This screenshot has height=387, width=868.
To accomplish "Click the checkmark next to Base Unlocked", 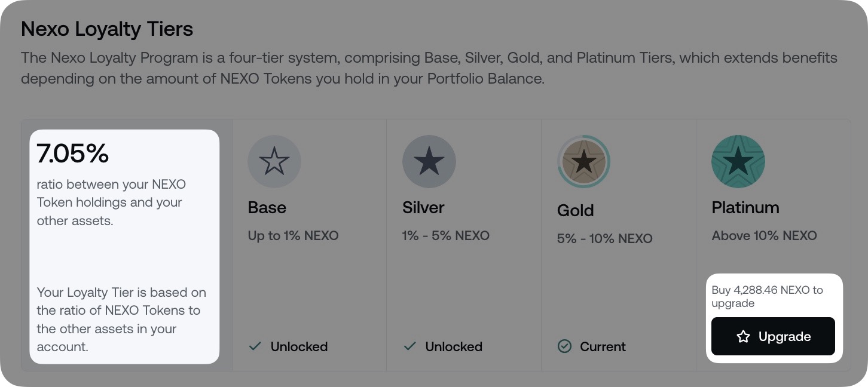I will (255, 346).
